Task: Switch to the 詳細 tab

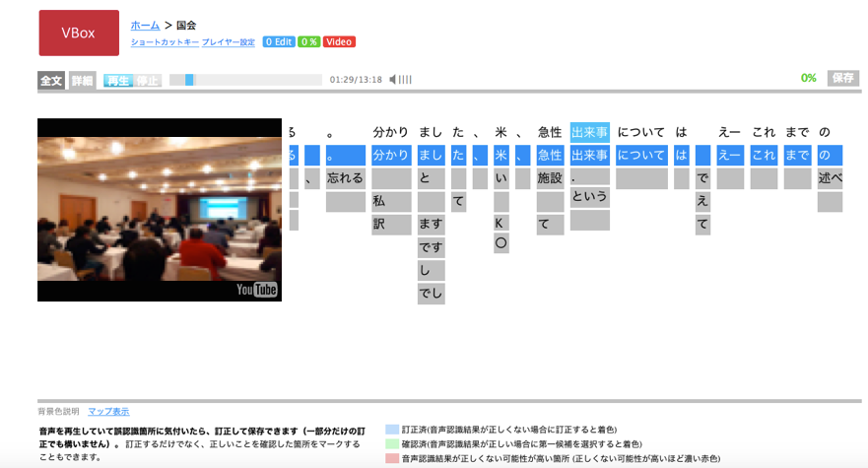Action: [x=83, y=81]
